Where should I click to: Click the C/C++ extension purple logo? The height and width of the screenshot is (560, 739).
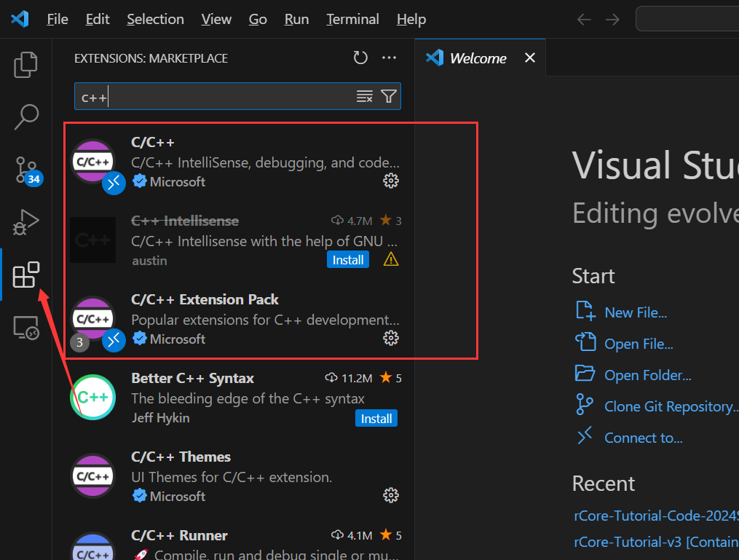point(93,162)
